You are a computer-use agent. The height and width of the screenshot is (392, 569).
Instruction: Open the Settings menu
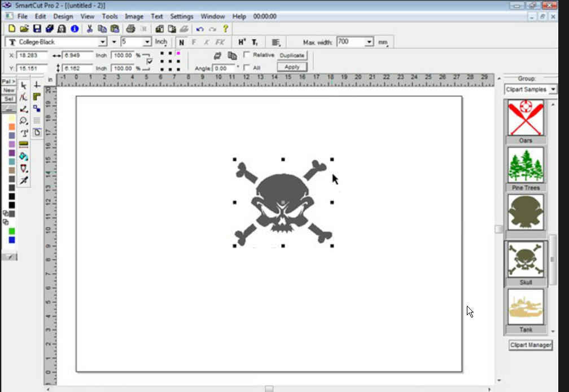coord(182,16)
